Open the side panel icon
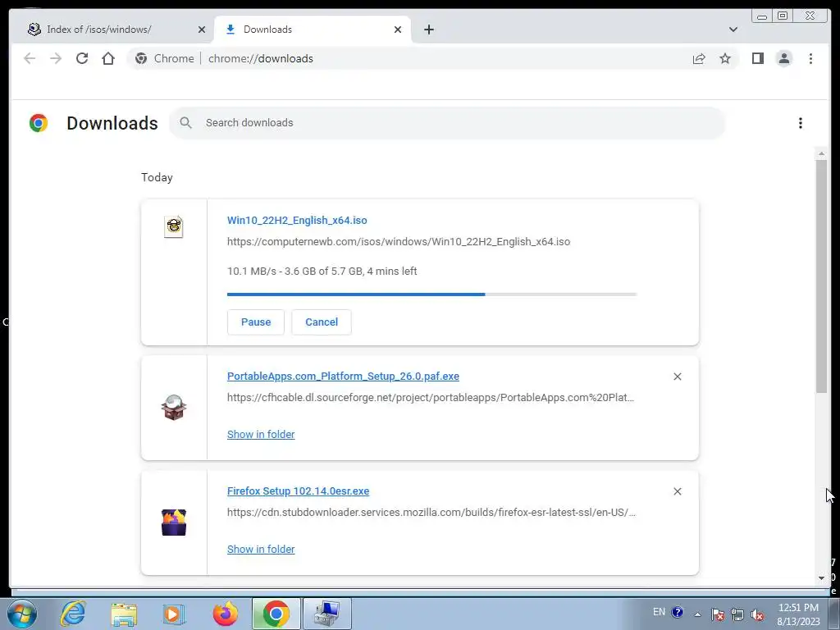 tap(757, 58)
